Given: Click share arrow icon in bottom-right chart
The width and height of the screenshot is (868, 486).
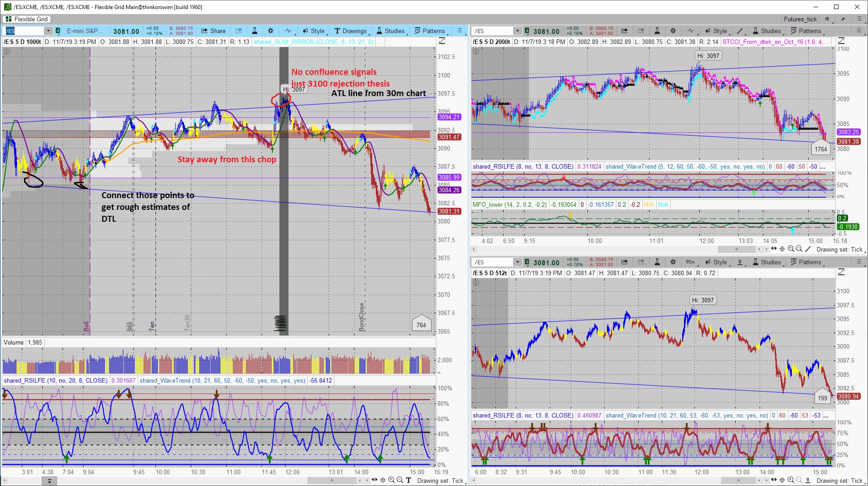Looking at the screenshot, I should (624, 262).
